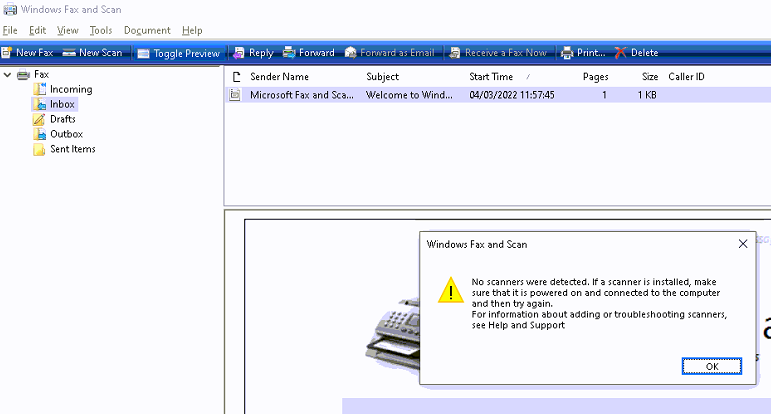Click the yellow warning icon in dialog
The width and height of the screenshot is (771, 414).
450,290
